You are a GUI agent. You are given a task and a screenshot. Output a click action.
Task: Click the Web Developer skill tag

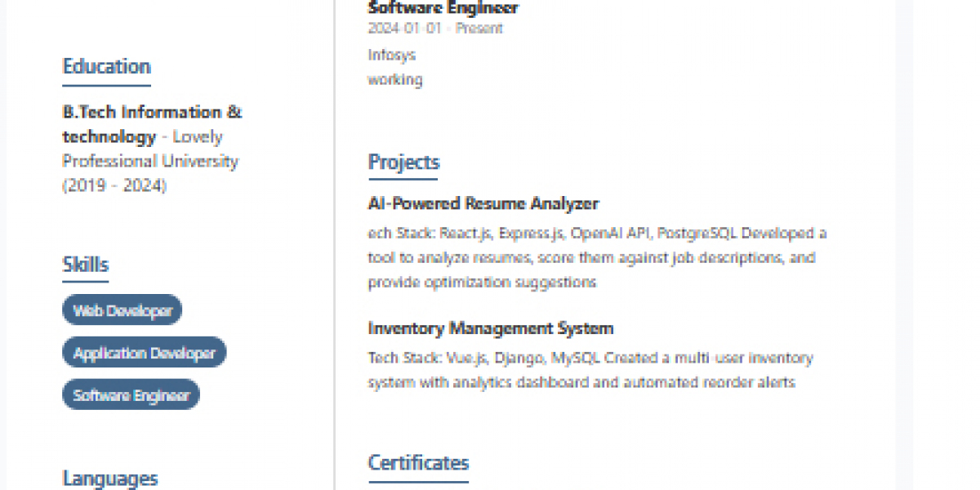122,310
